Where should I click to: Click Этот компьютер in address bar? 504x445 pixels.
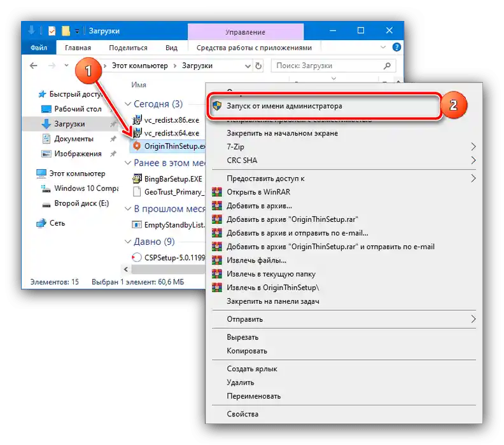pos(140,66)
